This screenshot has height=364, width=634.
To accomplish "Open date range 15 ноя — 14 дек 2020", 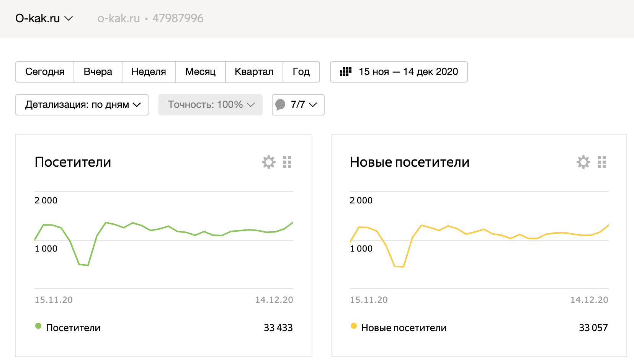I will (408, 72).
